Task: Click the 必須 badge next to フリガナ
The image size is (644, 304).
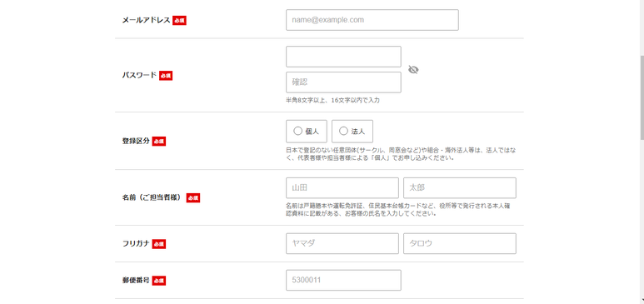Action: click(x=159, y=244)
